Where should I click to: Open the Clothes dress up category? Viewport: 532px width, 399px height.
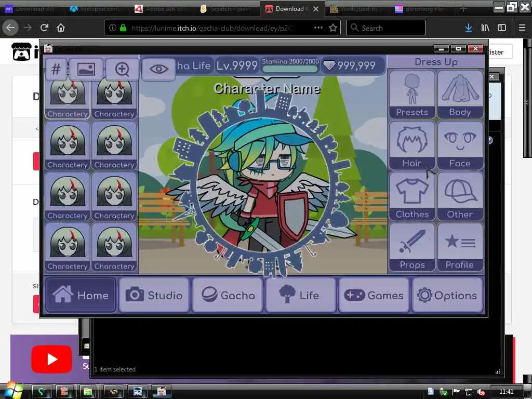coord(412,196)
